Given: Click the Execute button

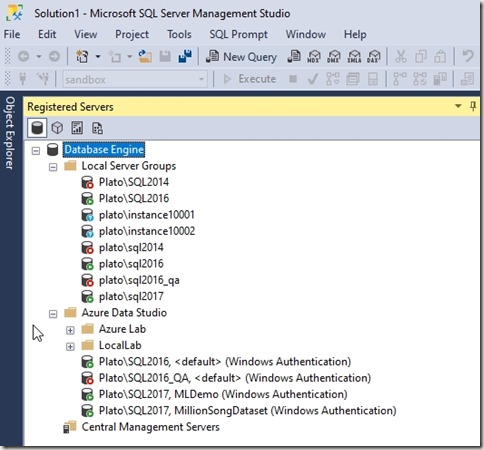Looking at the screenshot, I should (x=250, y=79).
